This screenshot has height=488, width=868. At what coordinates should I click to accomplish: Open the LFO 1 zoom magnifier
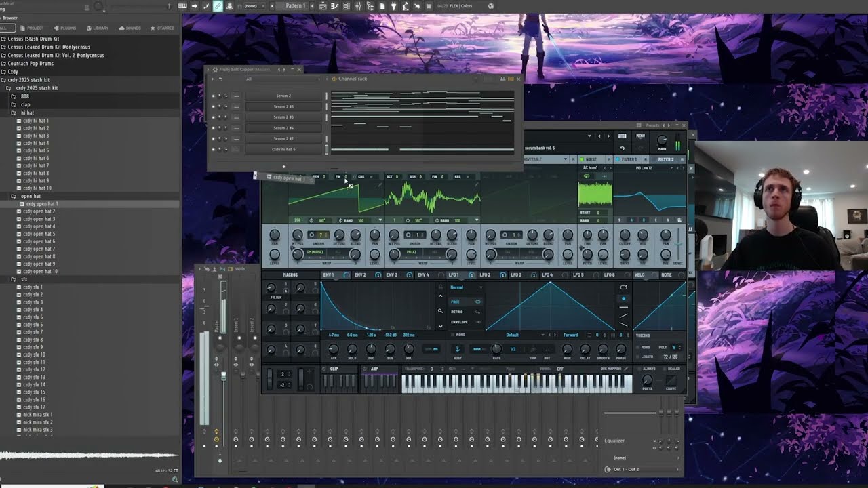click(440, 311)
